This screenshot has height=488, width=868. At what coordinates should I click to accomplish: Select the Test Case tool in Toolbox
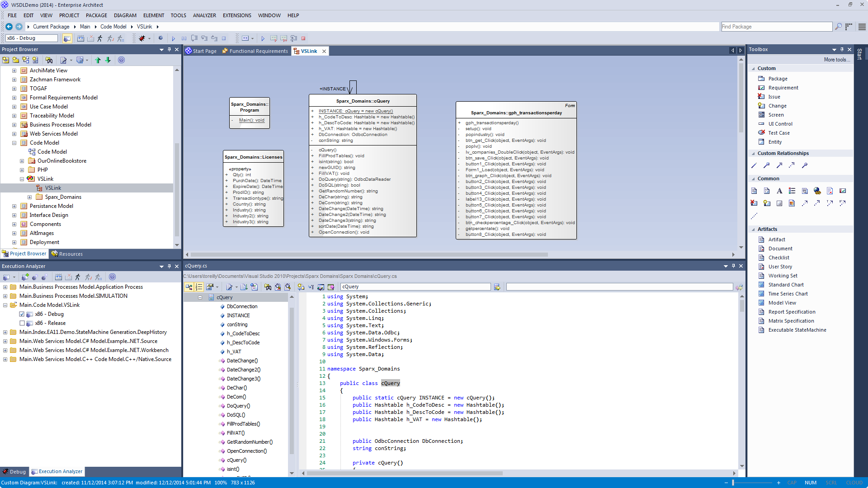click(778, 133)
